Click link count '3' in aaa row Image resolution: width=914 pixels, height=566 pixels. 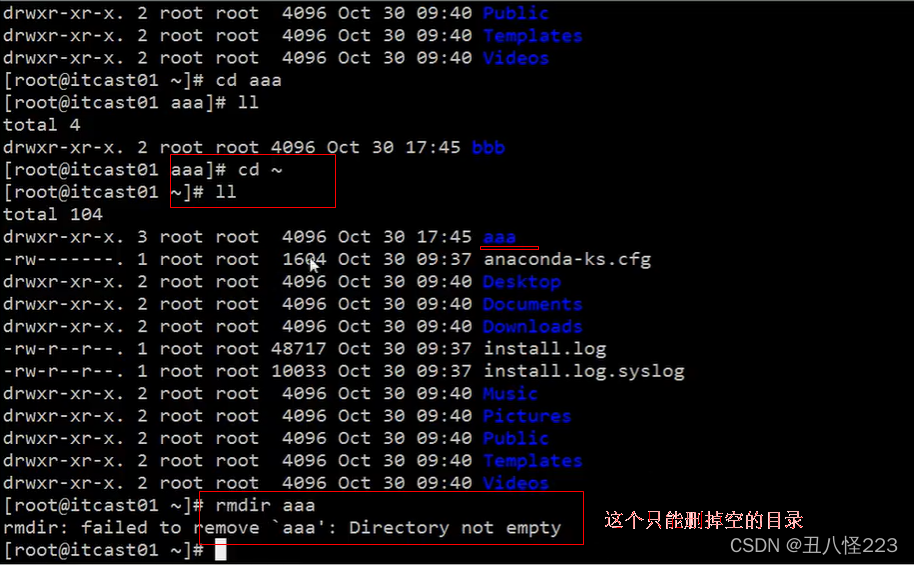(142, 237)
